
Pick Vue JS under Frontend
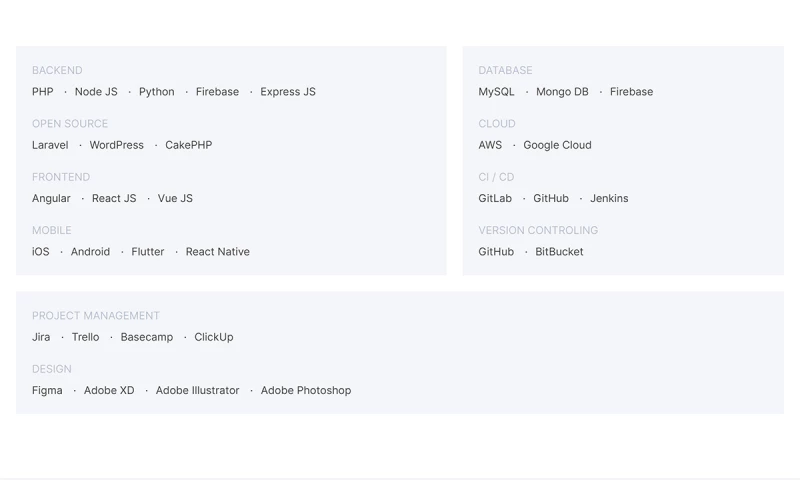pos(175,198)
